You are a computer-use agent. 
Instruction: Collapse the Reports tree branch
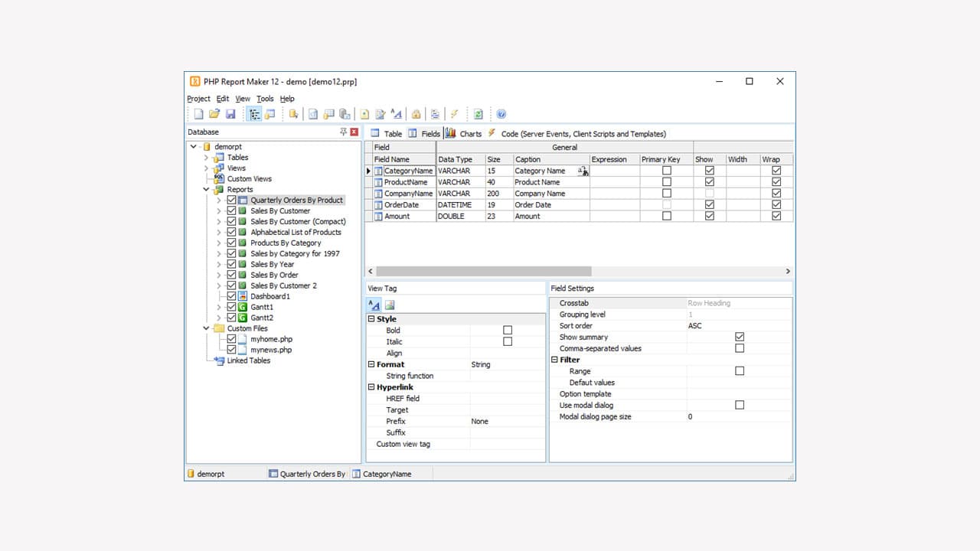click(205, 189)
